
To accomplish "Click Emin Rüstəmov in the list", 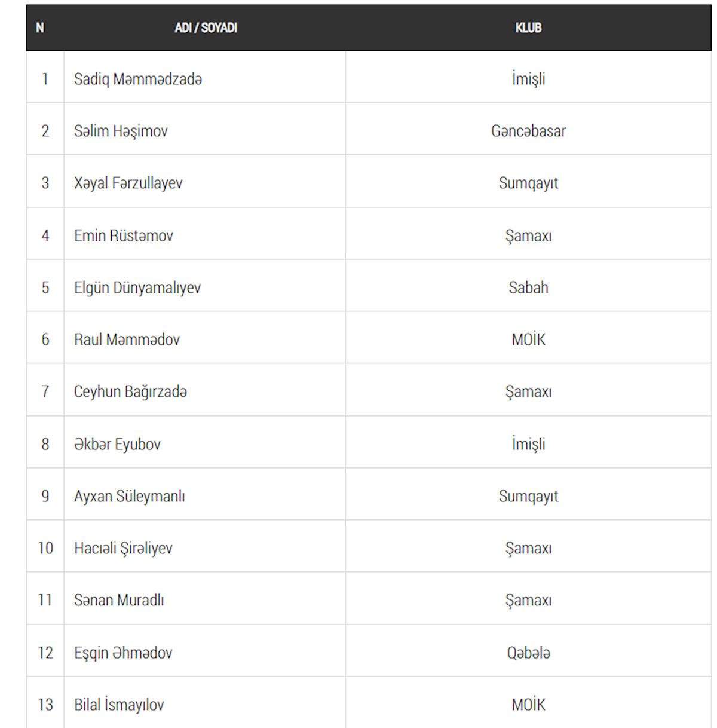I will coord(124,235).
